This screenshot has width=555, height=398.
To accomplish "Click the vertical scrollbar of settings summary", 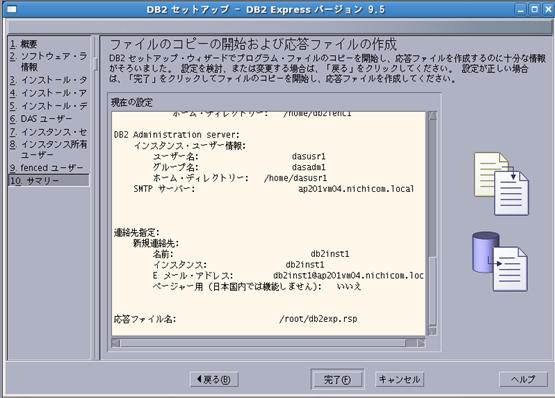I will (432, 223).
